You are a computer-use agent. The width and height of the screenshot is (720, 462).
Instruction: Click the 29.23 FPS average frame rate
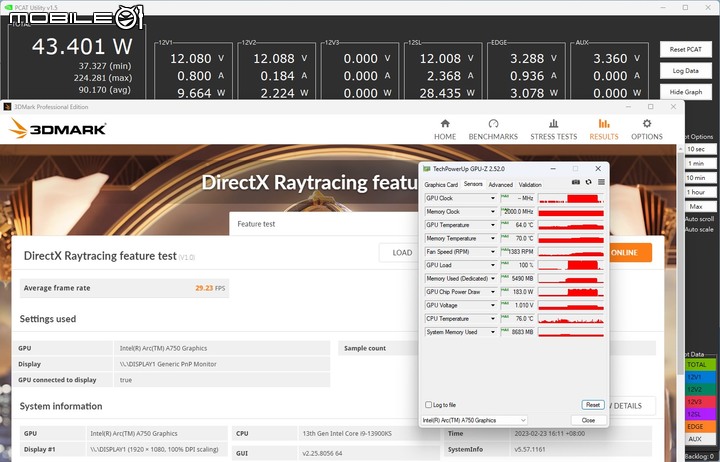point(210,288)
